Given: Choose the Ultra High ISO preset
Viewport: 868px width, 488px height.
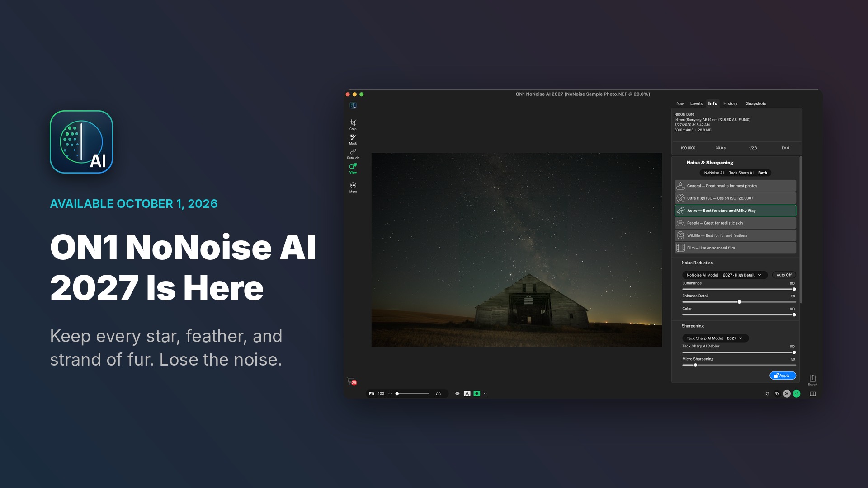Looking at the screenshot, I should tap(735, 198).
